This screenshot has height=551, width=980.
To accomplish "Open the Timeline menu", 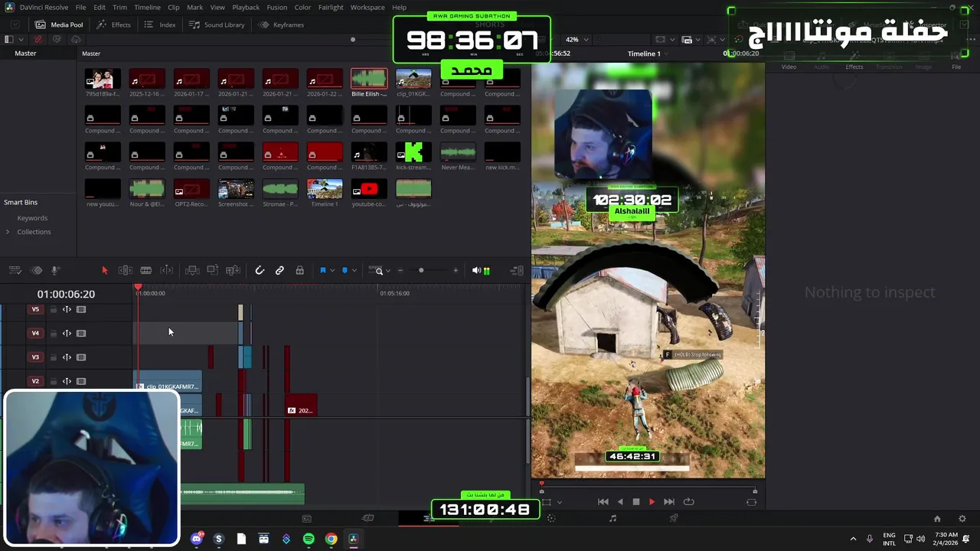I will point(147,7).
